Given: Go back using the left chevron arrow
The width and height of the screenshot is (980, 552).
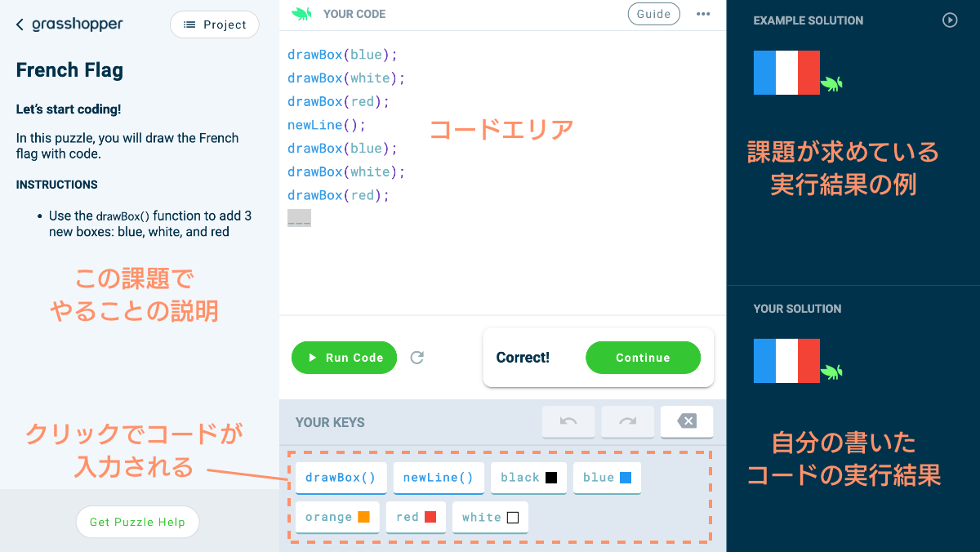Looking at the screenshot, I should (18, 24).
